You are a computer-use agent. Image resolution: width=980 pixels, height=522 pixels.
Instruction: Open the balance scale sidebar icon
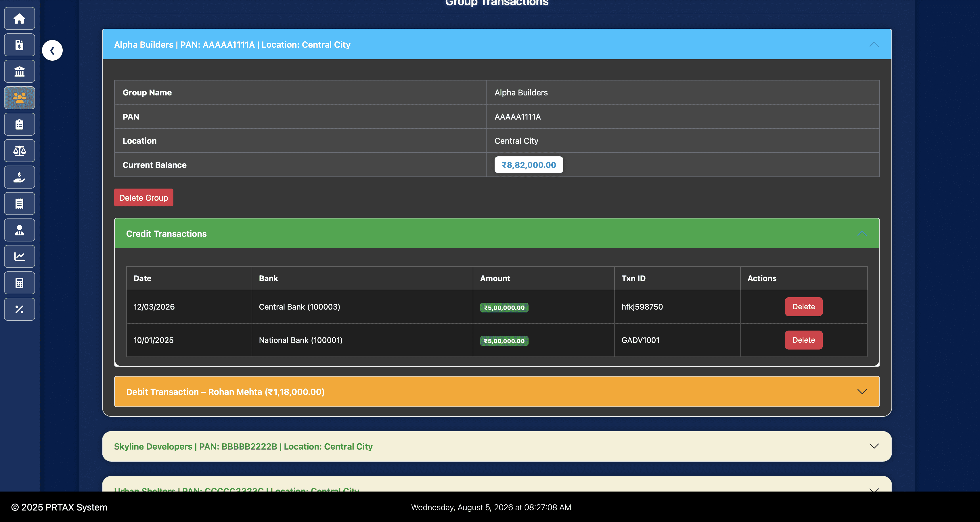(19, 151)
